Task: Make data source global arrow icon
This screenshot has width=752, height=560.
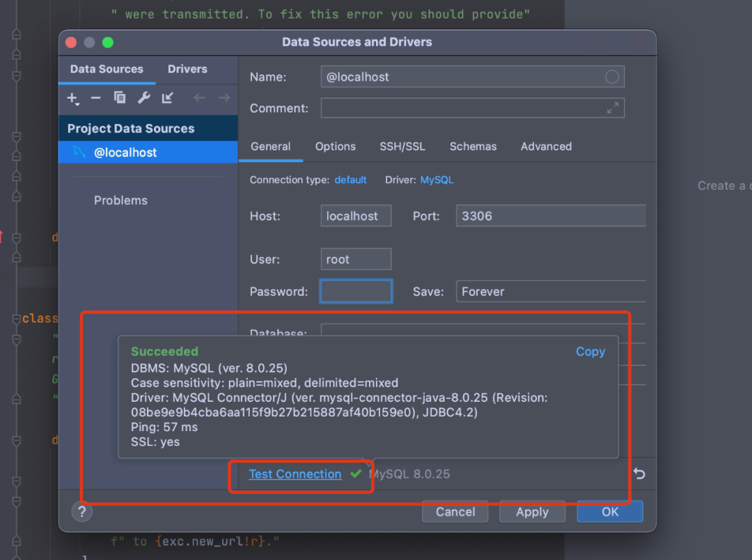Action: 167,98
